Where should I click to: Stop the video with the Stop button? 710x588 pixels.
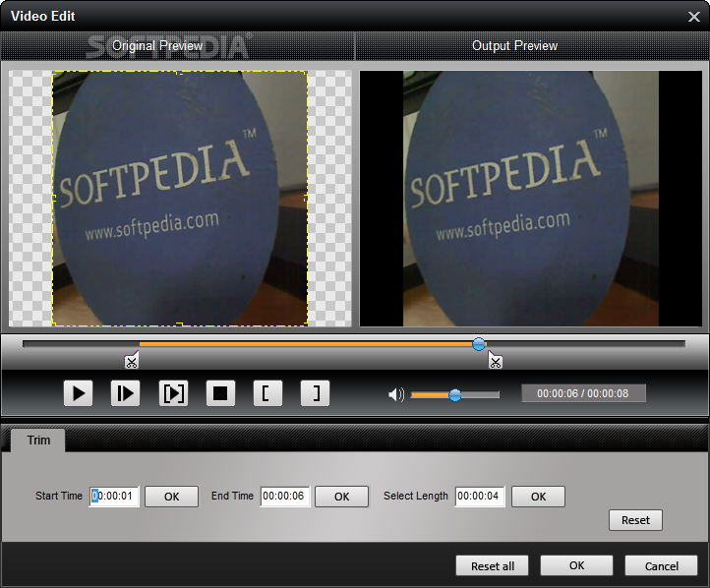pyautogui.click(x=220, y=393)
